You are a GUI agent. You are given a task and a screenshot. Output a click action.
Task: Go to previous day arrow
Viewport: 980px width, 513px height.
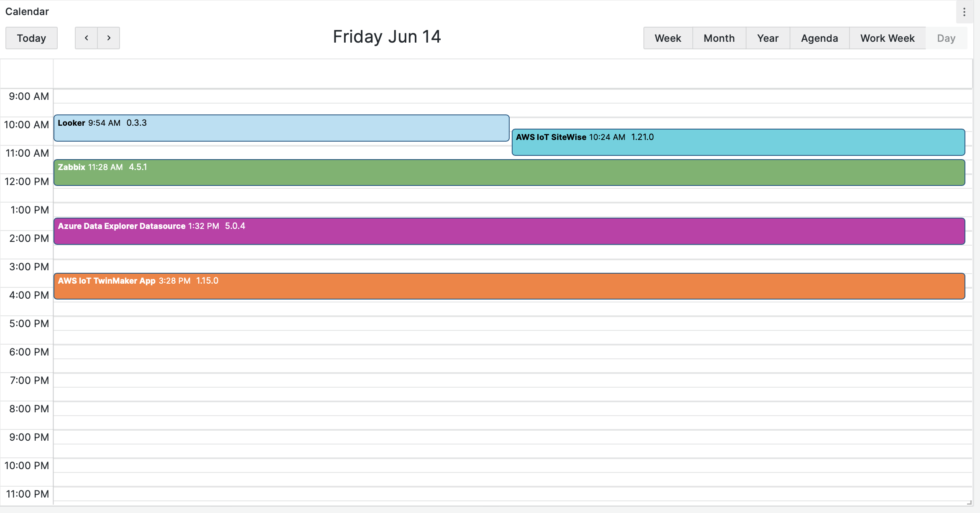pyautogui.click(x=86, y=38)
